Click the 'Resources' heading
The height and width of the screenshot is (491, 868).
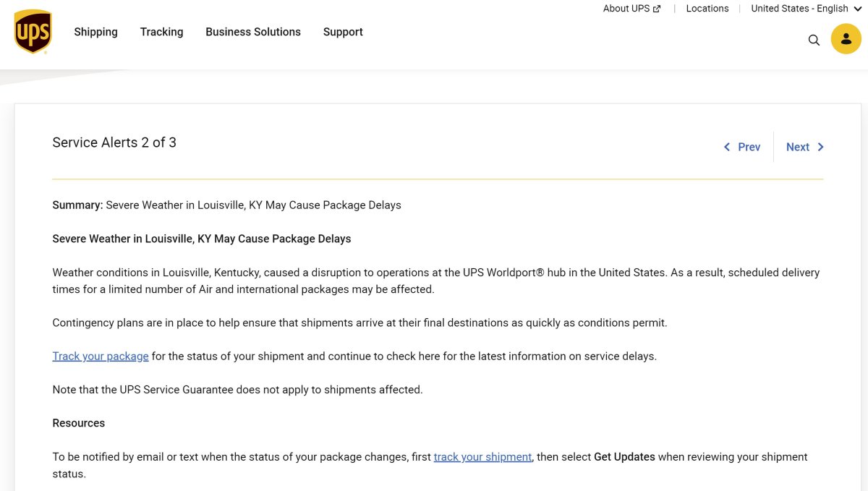79,423
